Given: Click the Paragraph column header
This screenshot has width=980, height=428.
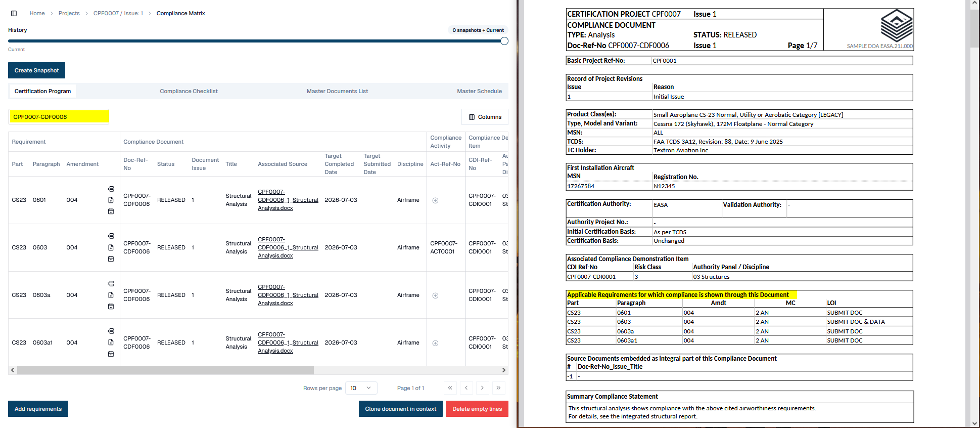Looking at the screenshot, I should point(46,164).
